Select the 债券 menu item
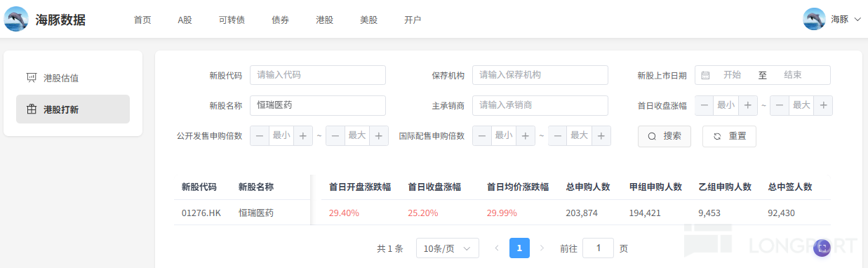 tap(280, 20)
